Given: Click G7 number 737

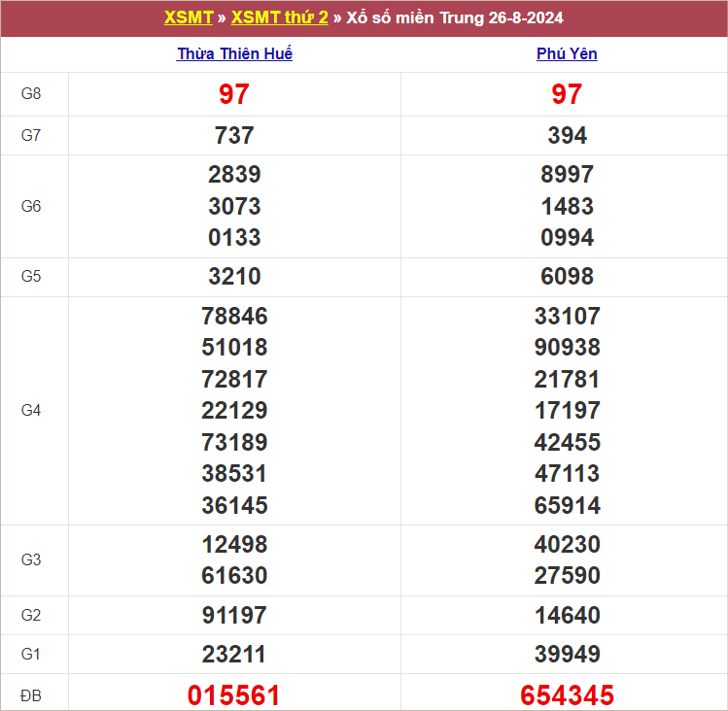Looking at the screenshot, I should 234,136.
